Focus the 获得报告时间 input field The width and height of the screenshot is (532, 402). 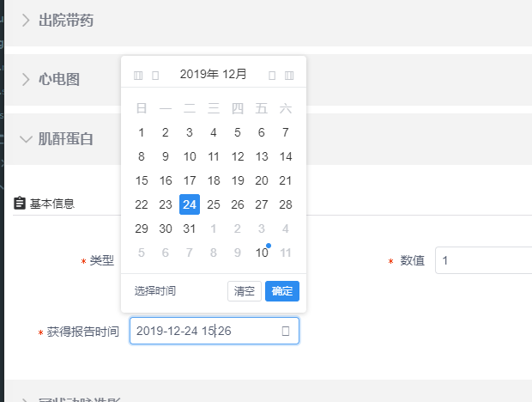point(215,331)
